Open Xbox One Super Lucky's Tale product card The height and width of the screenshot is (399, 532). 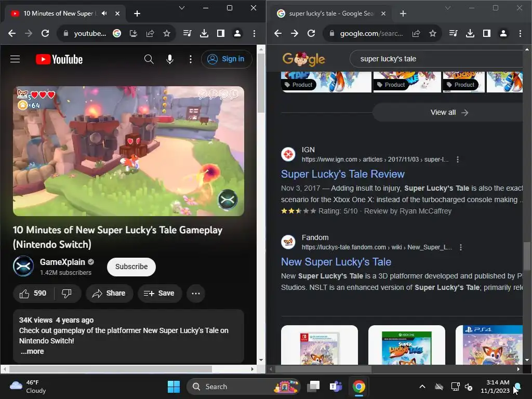coord(406,345)
